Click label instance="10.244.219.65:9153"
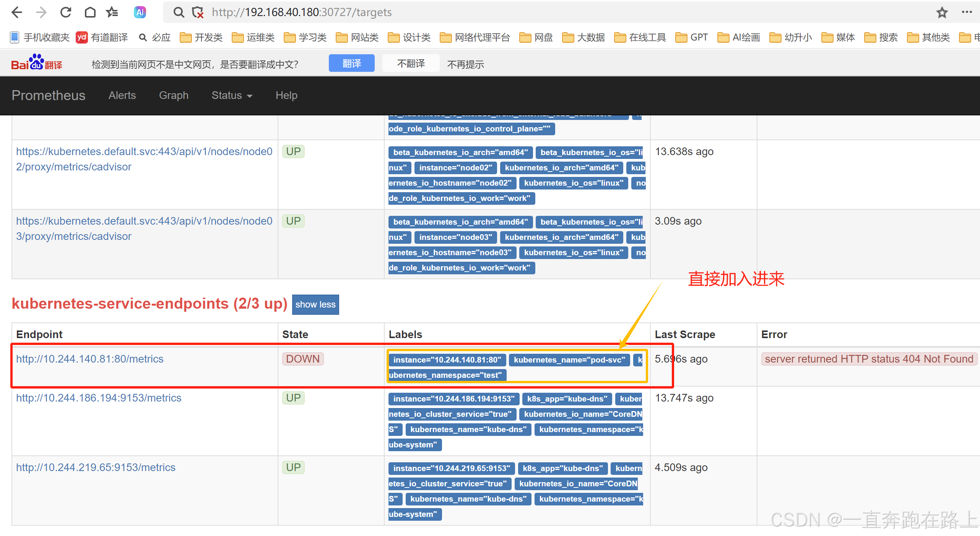This screenshot has height=536, width=980. coord(452,468)
